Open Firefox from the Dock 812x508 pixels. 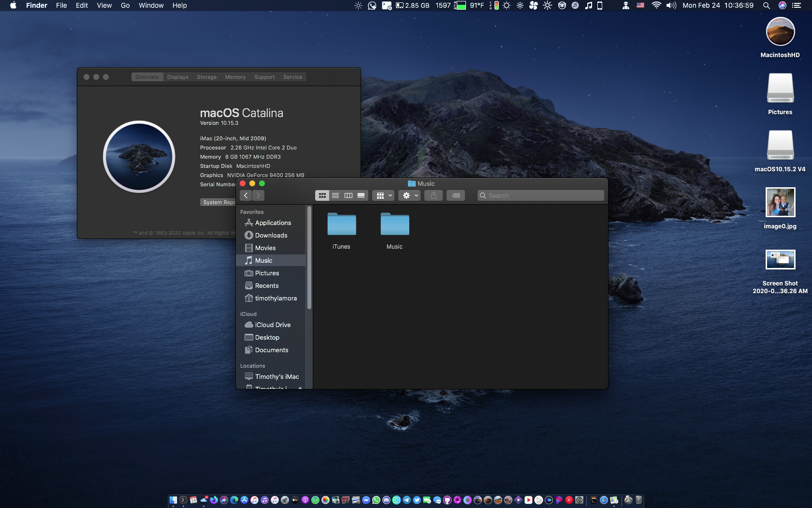pyautogui.click(x=214, y=500)
